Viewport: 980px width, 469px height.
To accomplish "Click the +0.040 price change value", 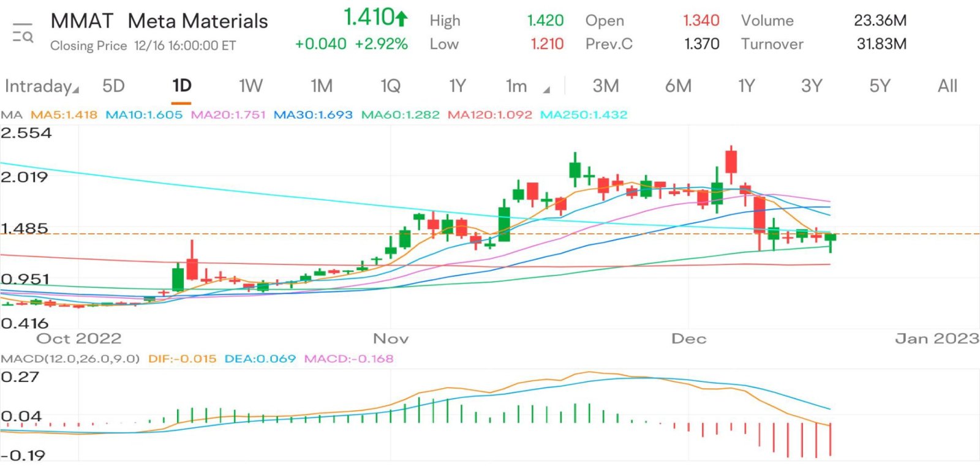I will [320, 44].
